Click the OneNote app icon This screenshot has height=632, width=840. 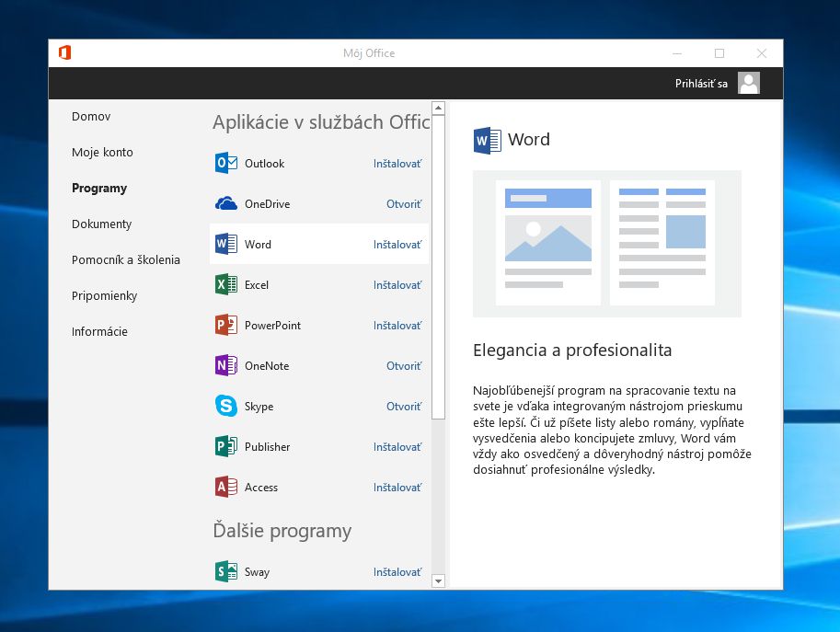(226, 366)
